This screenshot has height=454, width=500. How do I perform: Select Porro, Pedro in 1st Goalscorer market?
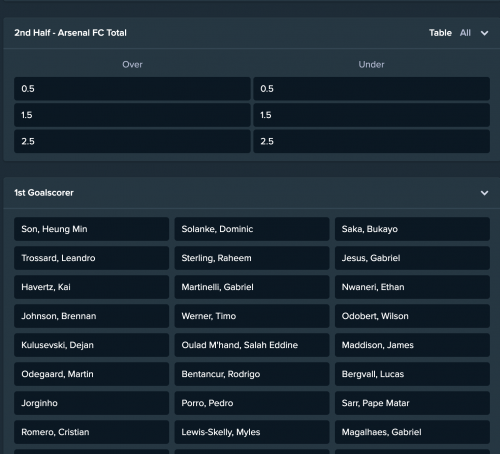(x=252, y=403)
